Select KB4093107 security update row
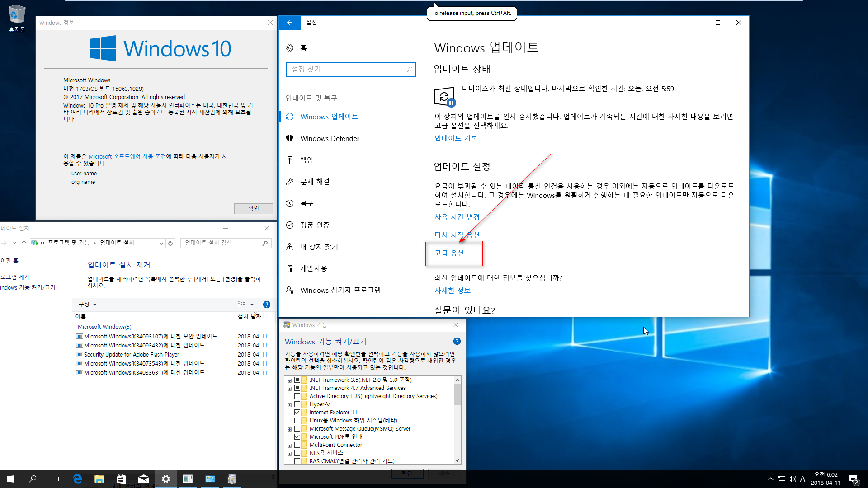Viewport: 868px width, 488px height. pos(172,336)
